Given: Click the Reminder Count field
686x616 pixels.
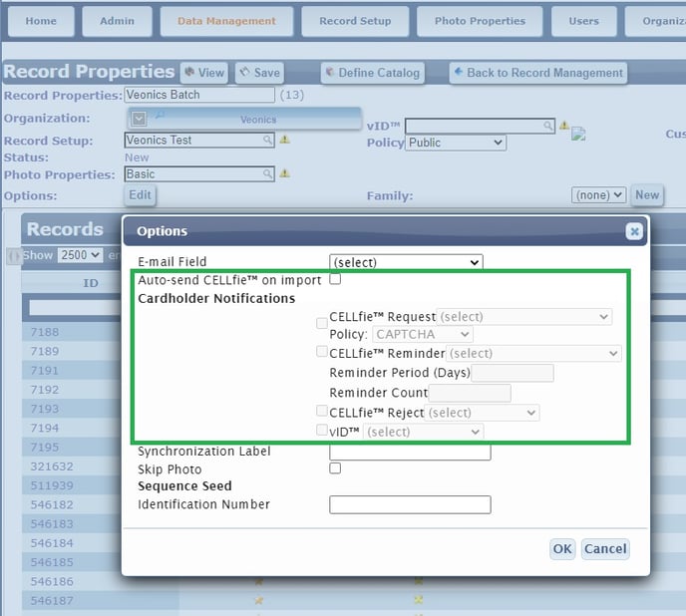Looking at the screenshot, I should click(x=470, y=393).
